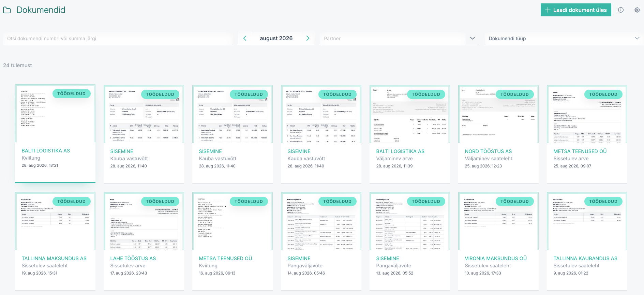Click the date 17. aug 2026, 23:43

pyautogui.click(x=129, y=273)
